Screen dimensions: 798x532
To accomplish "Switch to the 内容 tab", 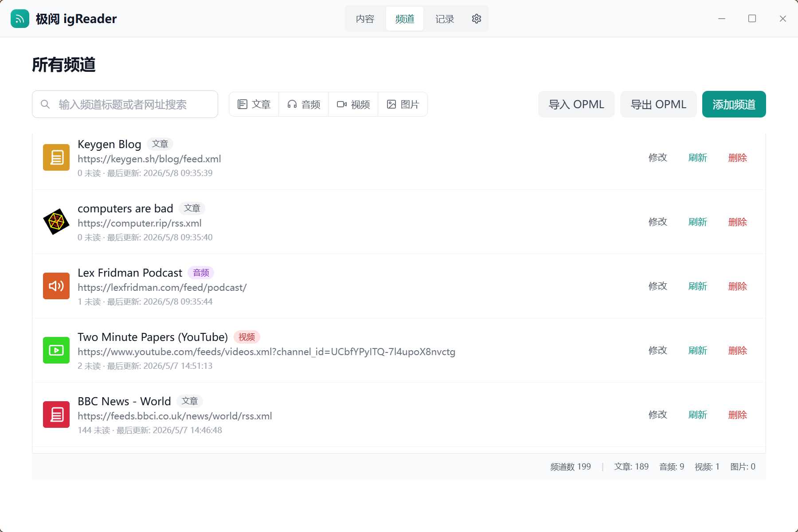I will coord(365,19).
